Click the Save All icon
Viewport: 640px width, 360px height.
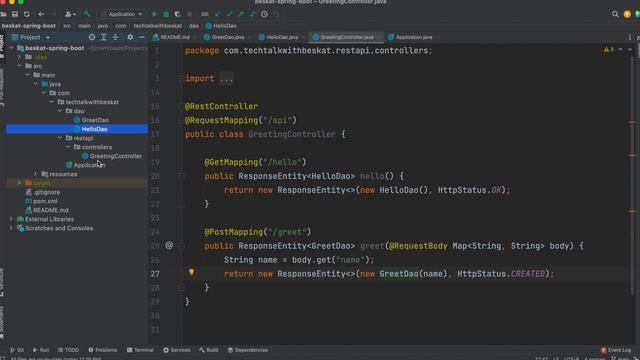[x=15, y=14]
